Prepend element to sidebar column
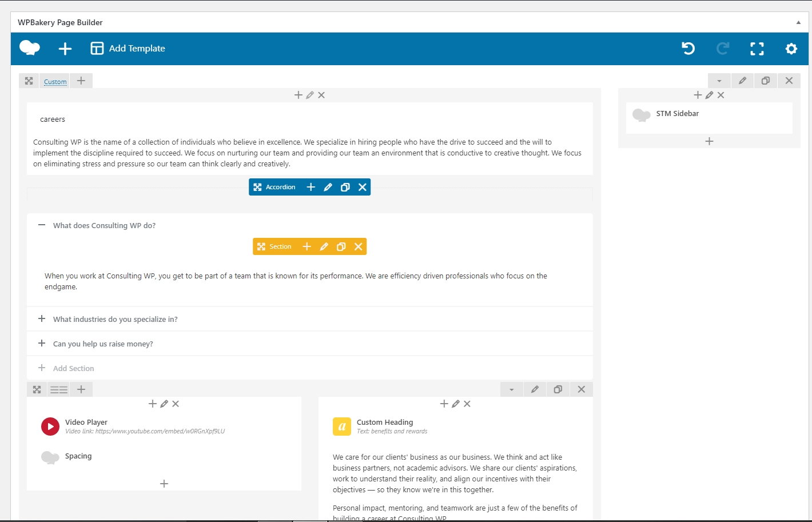 (698, 95)
